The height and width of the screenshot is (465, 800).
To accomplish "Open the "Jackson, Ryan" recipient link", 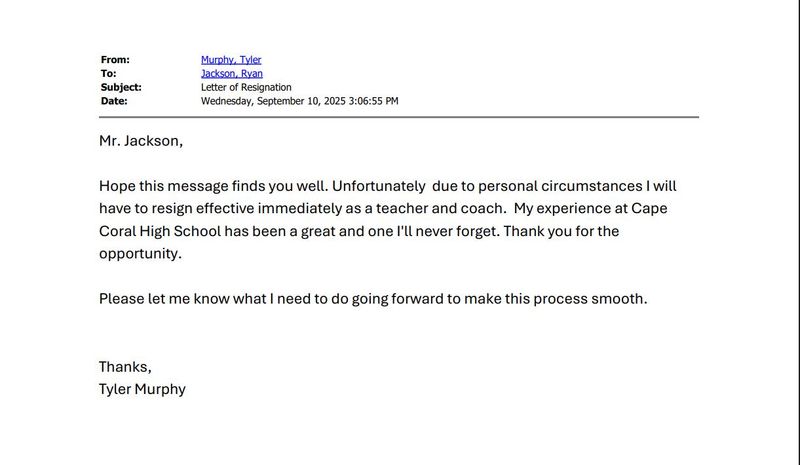I will [x=231, y=74].
